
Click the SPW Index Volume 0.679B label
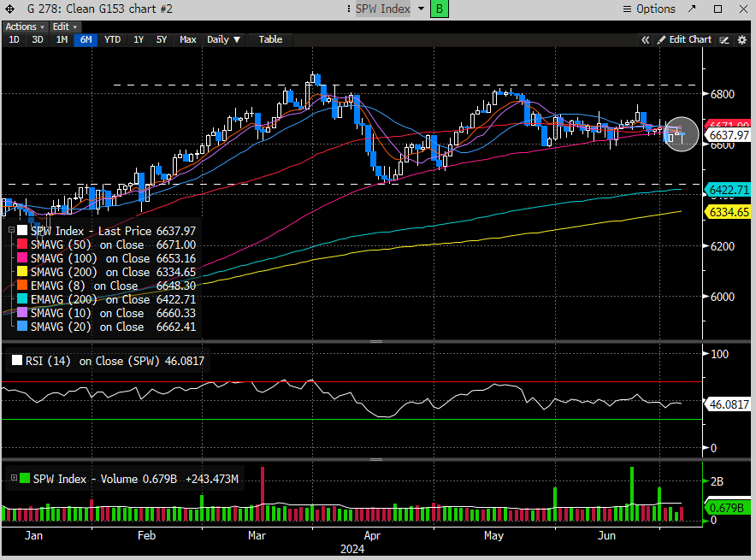[105, 479]
